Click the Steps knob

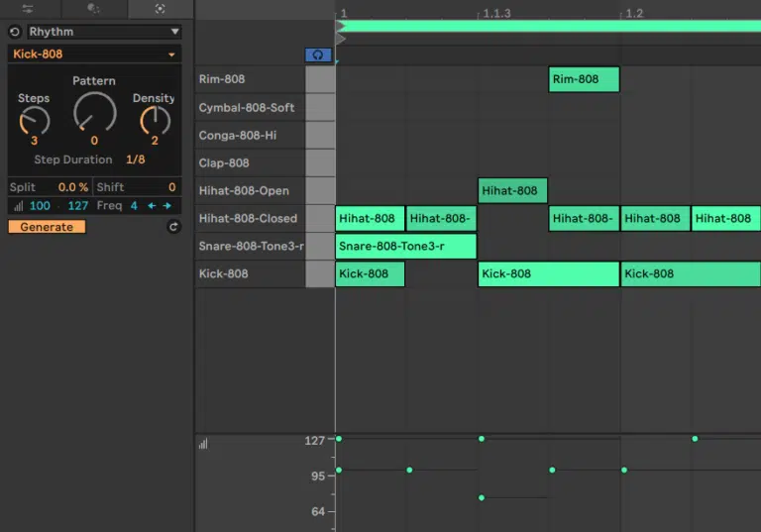point(34,121)
